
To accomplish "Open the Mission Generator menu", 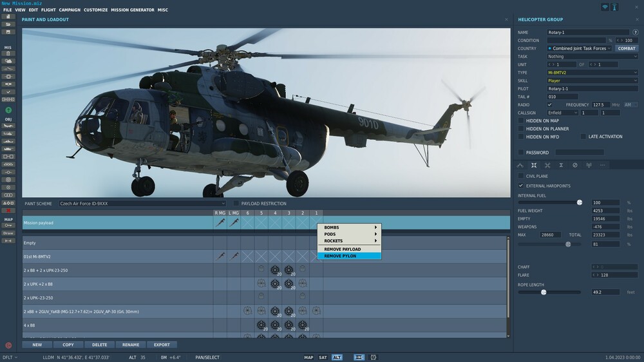I will (133, 10).
